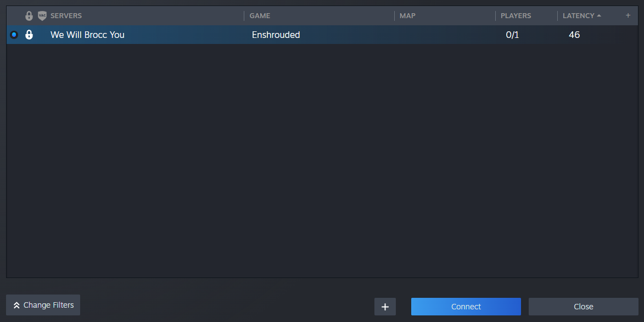Sort by Game column header

coord(260,15)
